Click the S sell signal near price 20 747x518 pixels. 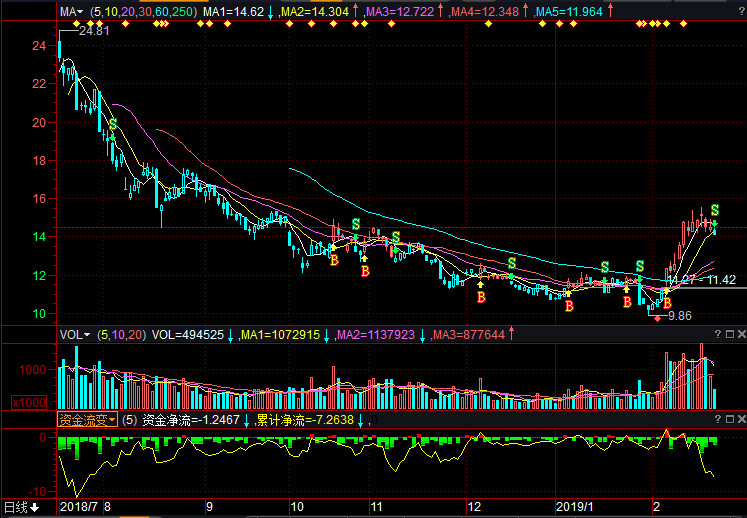pos(113,124)
